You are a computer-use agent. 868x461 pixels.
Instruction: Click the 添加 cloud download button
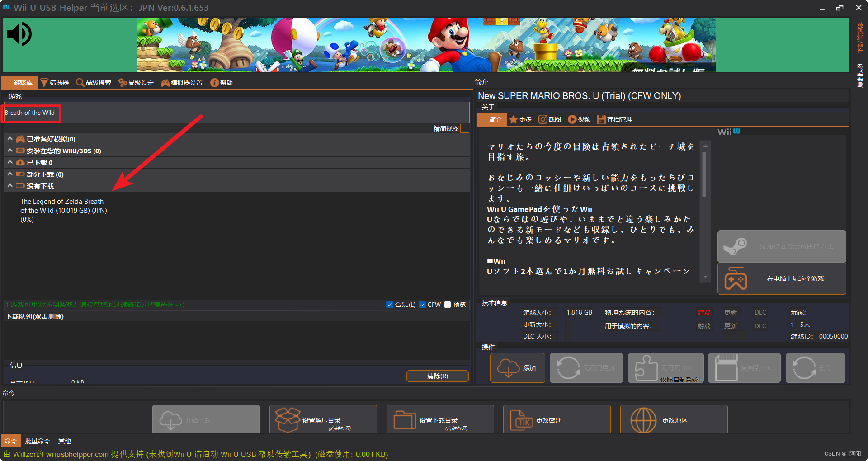pyautogui.click(x=518, y=368)
